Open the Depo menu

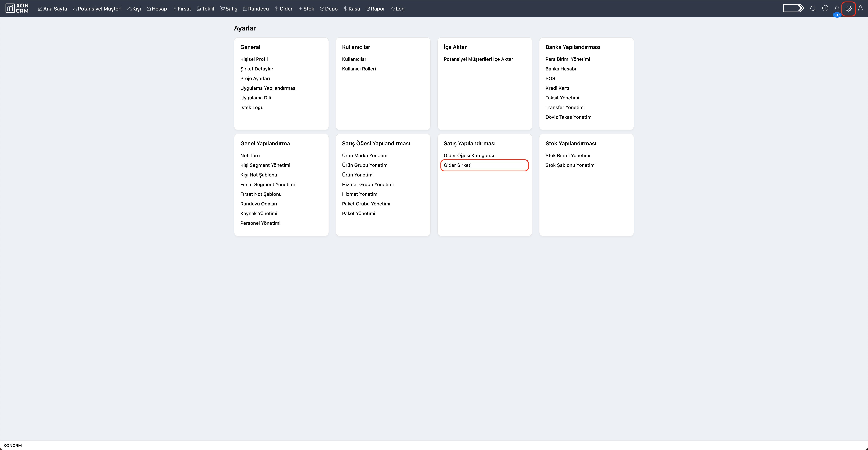click(x=329, y=9)
